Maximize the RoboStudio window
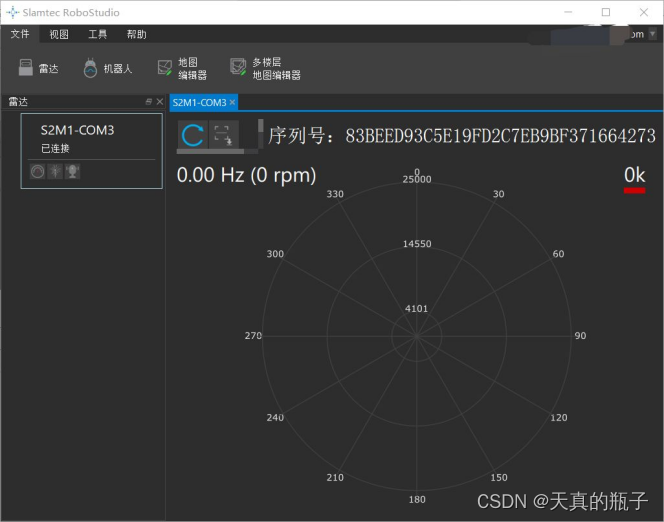The height and width of the screenshot is (522, 664). pyautogui.click(x=606, y=12)
